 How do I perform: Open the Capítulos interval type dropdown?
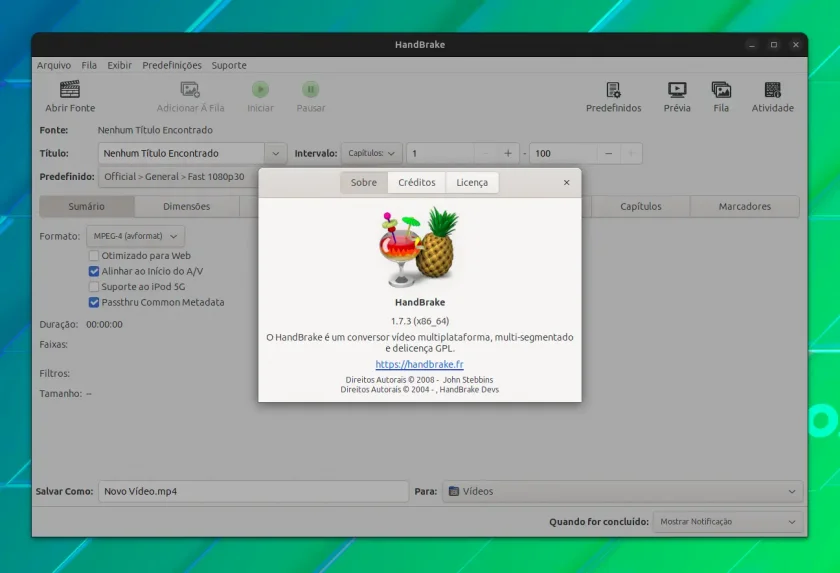tap(371, 153)
